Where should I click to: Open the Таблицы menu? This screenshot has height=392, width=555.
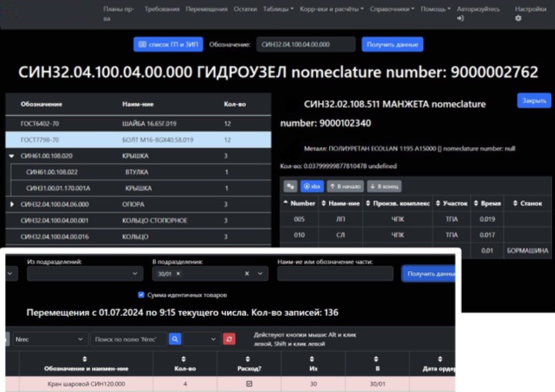coord(278,9)
